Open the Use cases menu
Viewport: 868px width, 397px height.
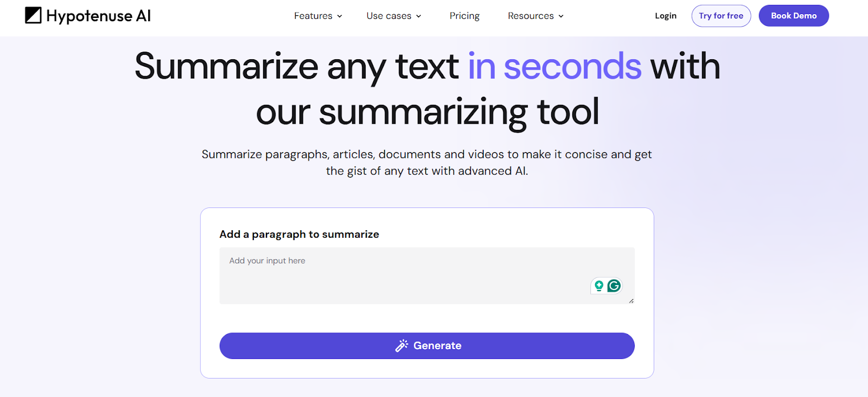(x=388, y=16)
